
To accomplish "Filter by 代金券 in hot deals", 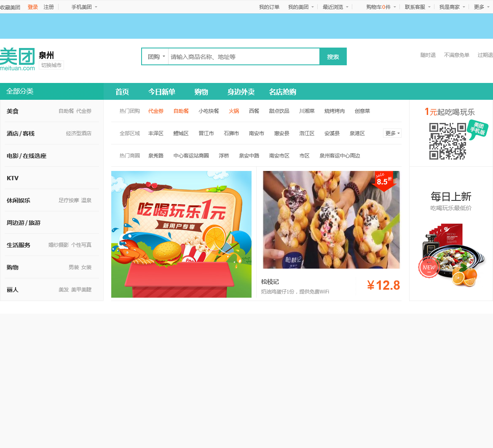I will 156,111.
